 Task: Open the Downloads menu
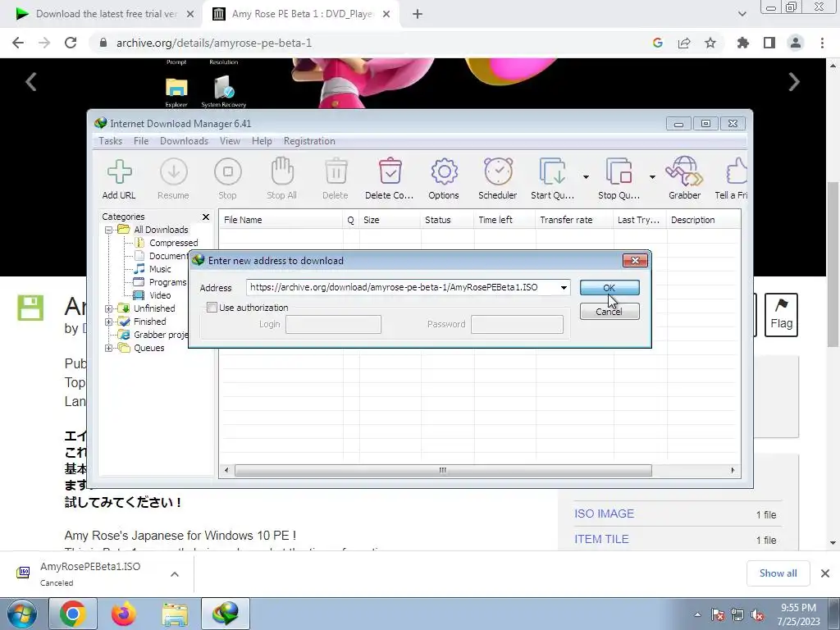click(x=184, y=141)
